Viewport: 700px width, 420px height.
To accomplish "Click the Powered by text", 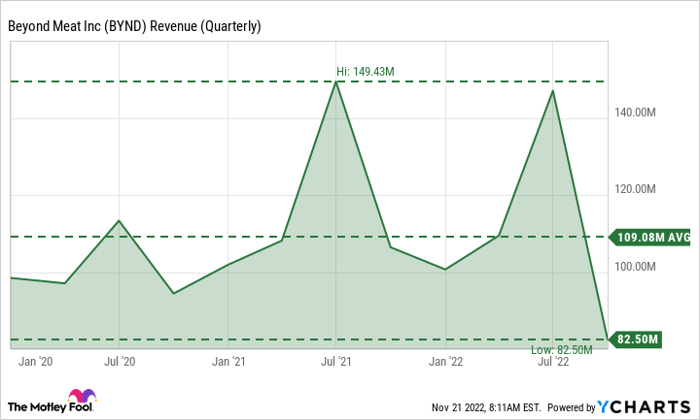I will (571, 408).
